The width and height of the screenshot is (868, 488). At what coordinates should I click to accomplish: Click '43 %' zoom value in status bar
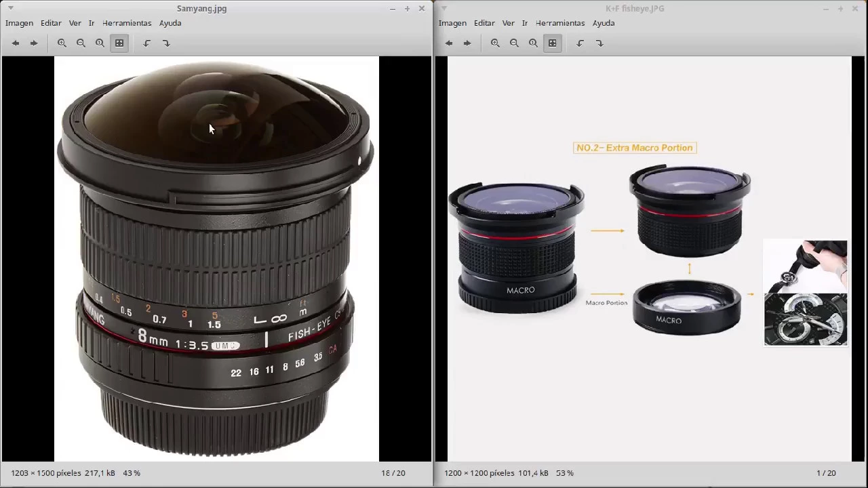[132, 473]
